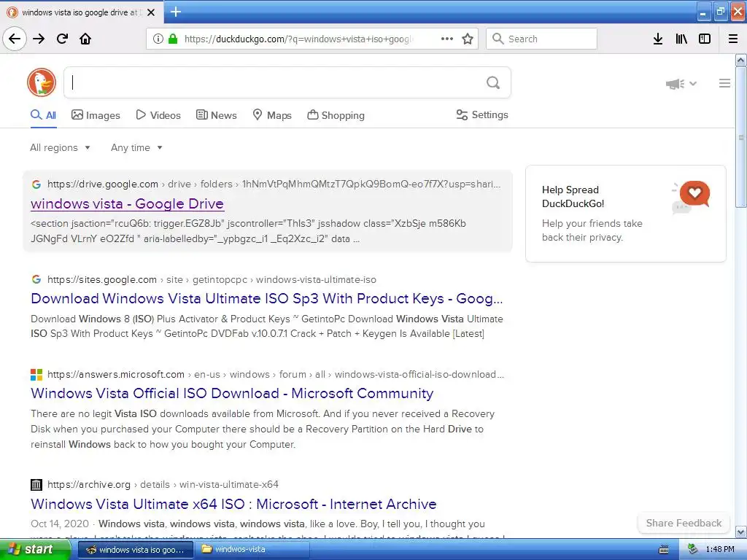This screenshot has width=747, height=560.
Task: Open the All regions dropdown
Action: (x=60, y=147)
